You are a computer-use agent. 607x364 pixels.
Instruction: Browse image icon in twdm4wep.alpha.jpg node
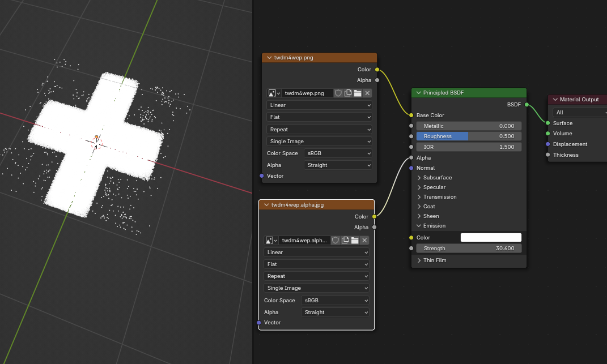[x=271, y=240]
